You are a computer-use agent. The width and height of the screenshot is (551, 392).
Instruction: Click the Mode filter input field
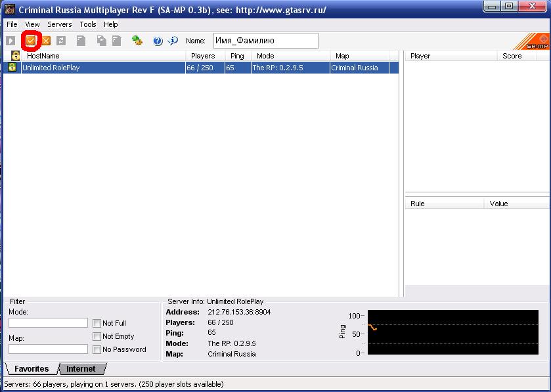[48, 323]
